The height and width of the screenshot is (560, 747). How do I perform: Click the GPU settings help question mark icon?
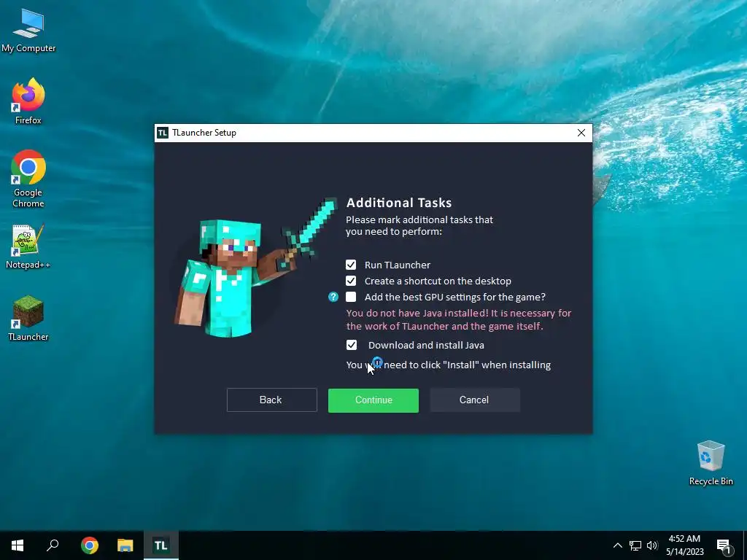point(333,297)
